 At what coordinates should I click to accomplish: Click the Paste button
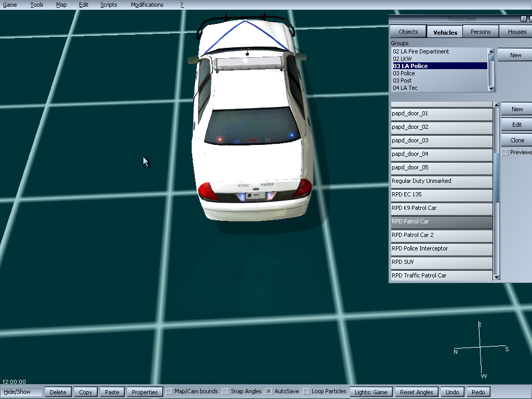point(112,392)
